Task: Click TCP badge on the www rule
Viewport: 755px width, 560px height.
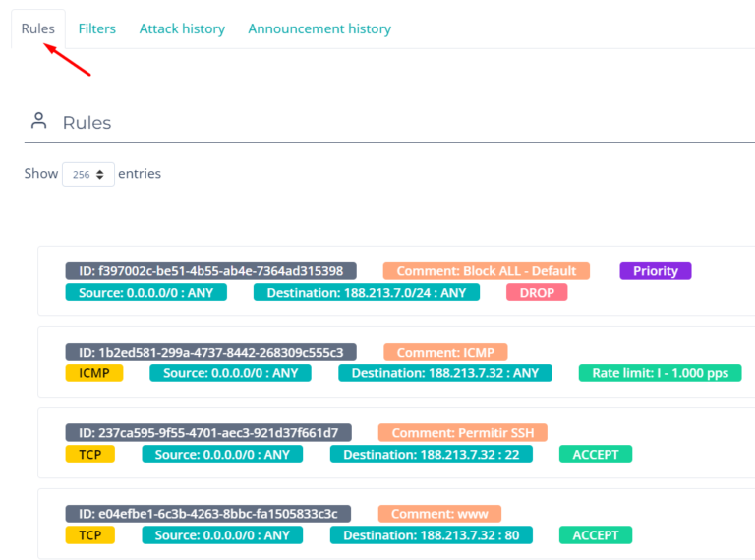Action: (90, 535)
